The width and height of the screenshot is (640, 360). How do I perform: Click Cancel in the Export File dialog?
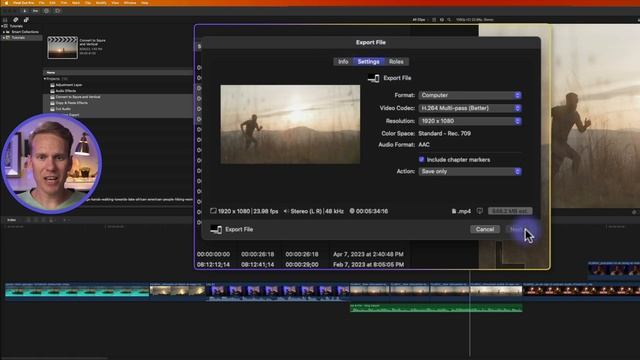pyautogui.click(x=484, y=229)
